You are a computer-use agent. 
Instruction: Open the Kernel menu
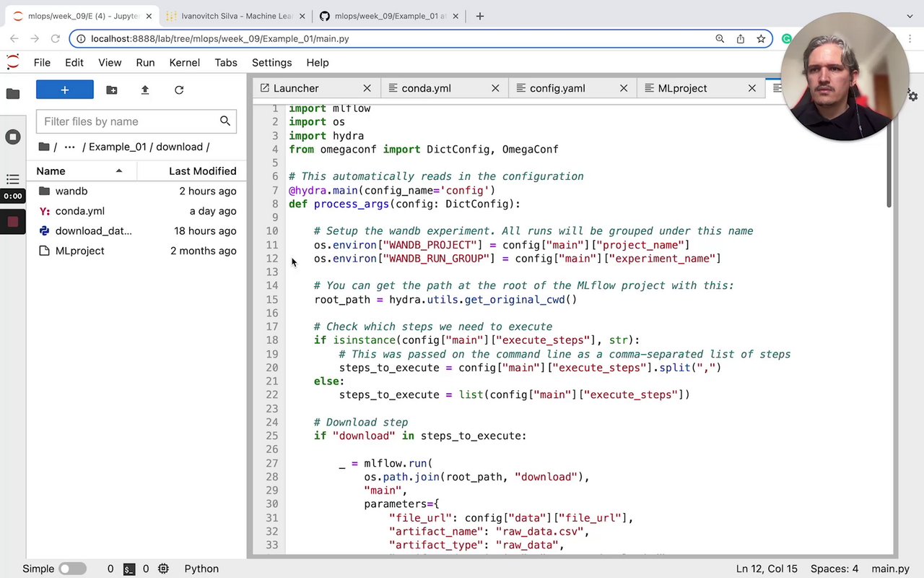[185, 63]
